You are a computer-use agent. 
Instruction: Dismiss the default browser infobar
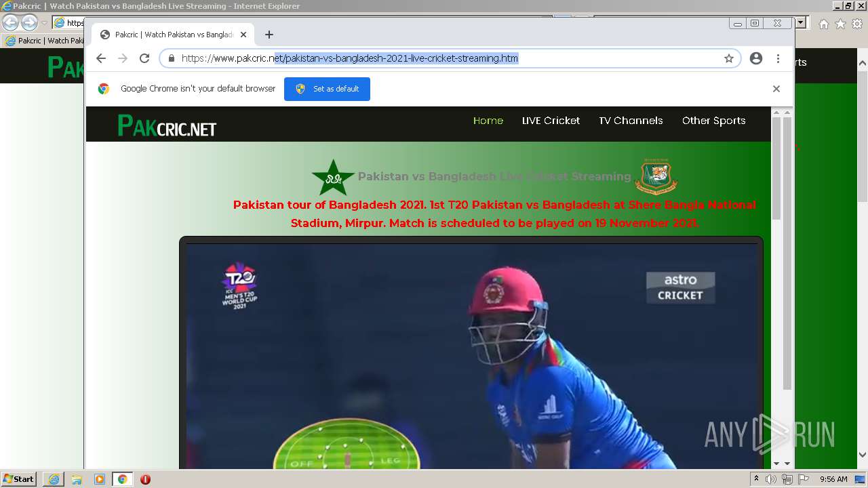tap(776, 89)
